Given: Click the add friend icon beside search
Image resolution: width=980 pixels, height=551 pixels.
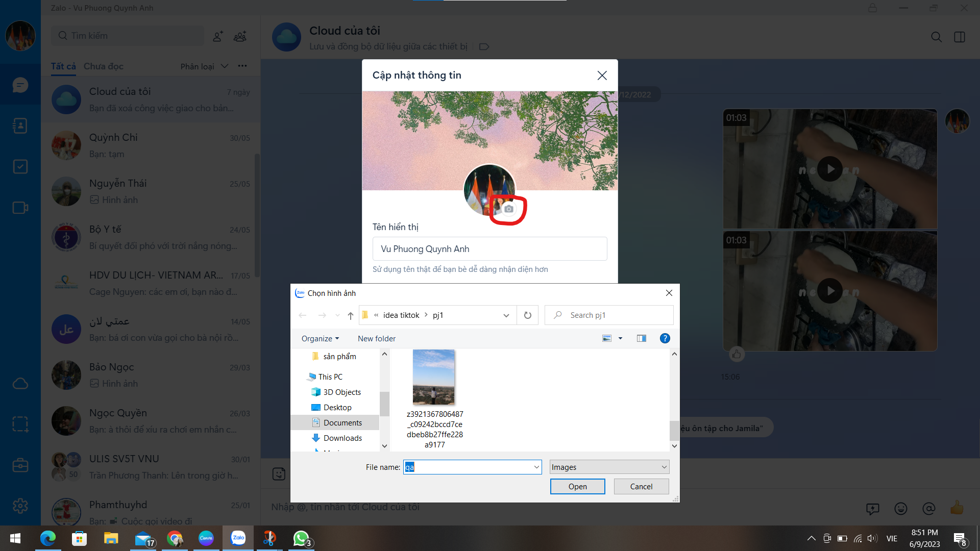Looking at the screenshot, I should [218, 36].
